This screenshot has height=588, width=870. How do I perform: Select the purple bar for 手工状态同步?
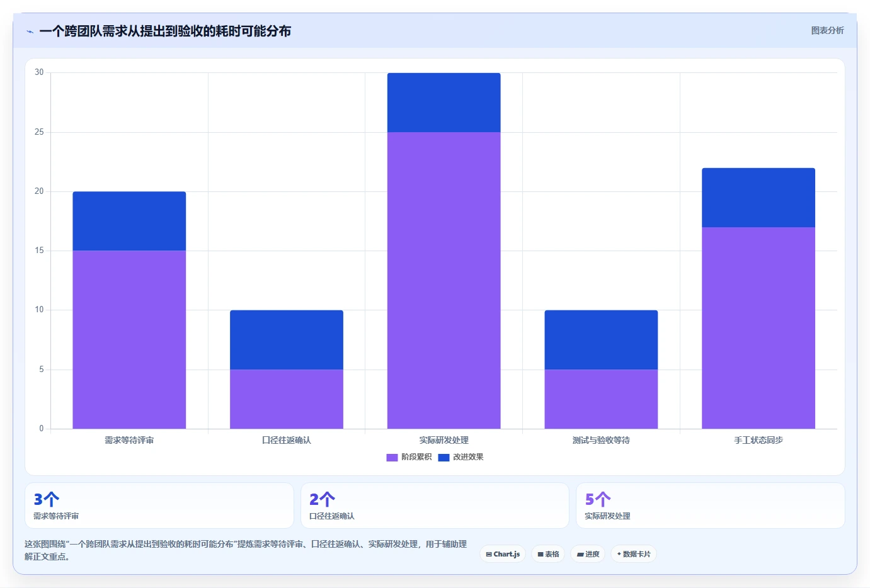[x=758, y=328]
